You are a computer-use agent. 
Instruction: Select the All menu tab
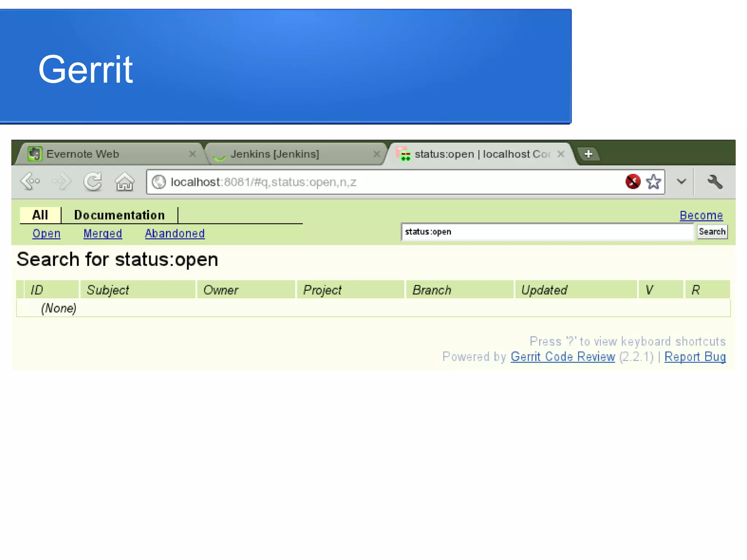(x=40, y=215)
